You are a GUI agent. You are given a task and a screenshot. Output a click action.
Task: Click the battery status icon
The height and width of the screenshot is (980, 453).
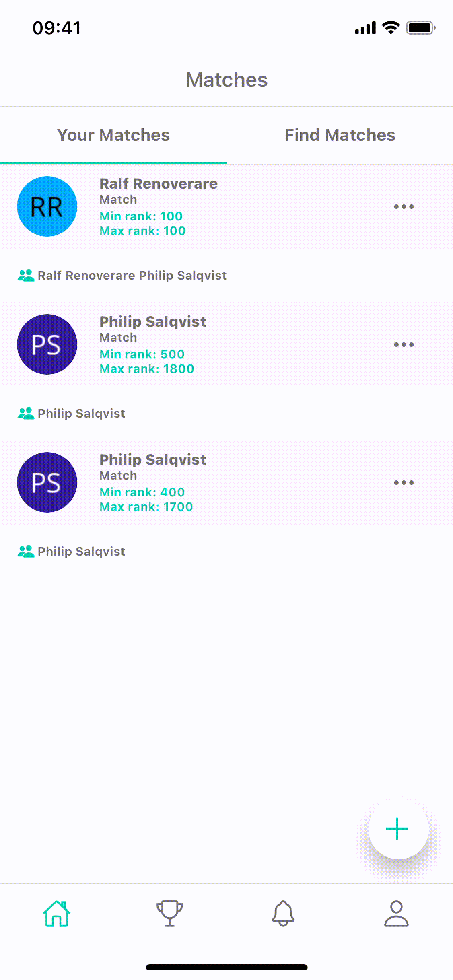[421, 28]
